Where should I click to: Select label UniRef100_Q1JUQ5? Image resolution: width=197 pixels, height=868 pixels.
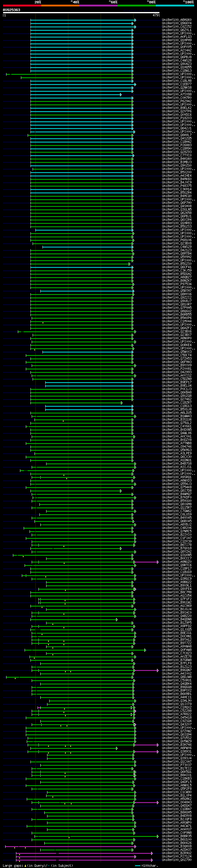176,629
